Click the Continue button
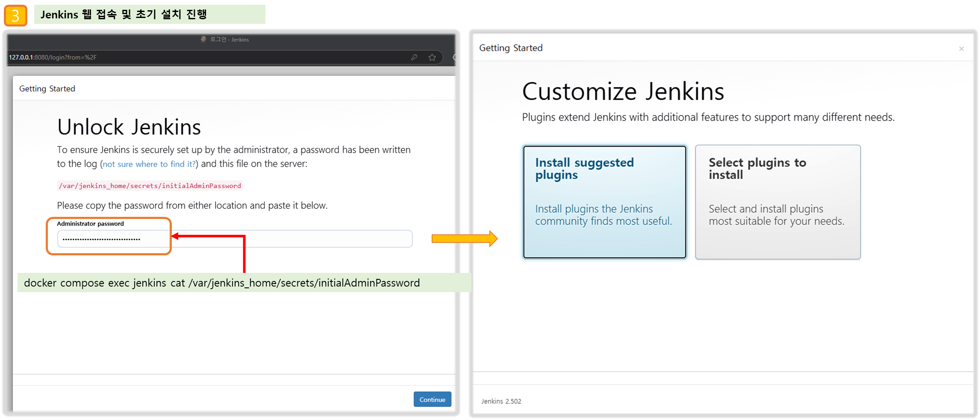The height and width of the screenshot is (420, 980). (x=432, y=399)
